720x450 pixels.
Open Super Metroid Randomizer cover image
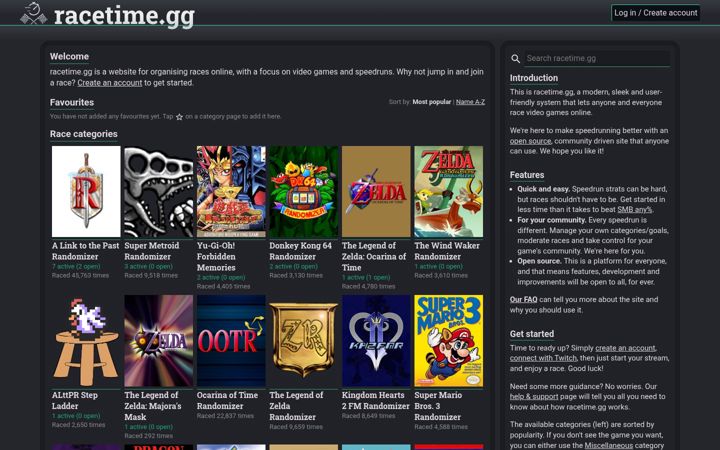point(158,191)
